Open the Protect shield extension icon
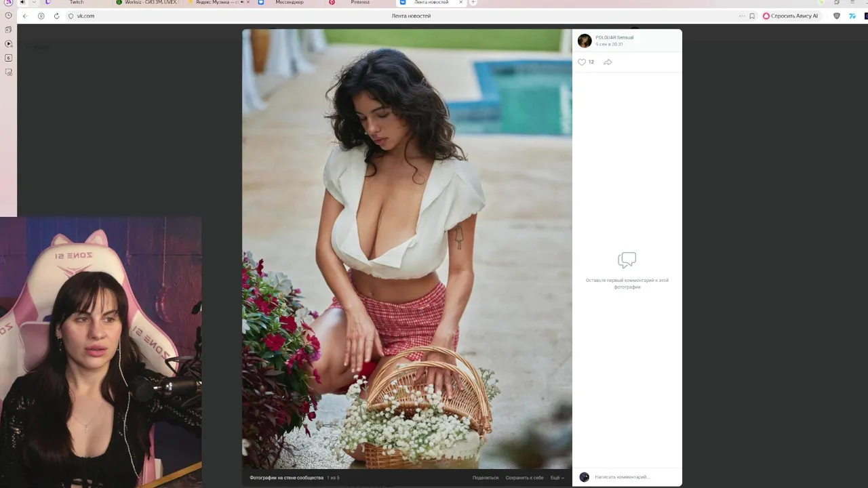Viewport: 868px width, 488px height. (836, 16)
